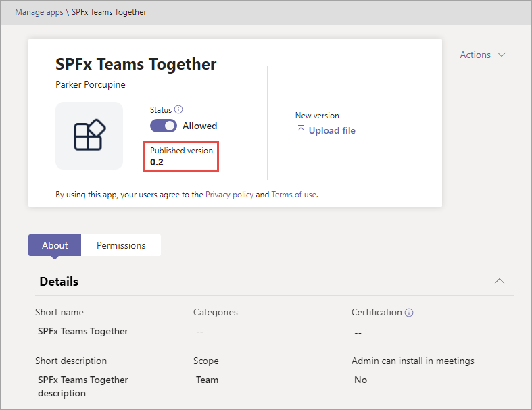The width and height of the screenshot is (532, 410).
Task: Click the Categories label
Action: tap(216, 312)
